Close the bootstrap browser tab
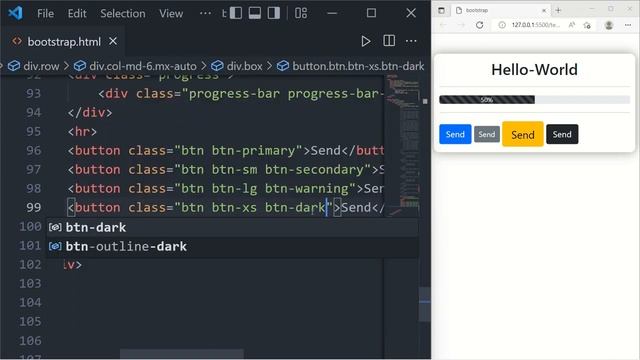The image size is (640, 360). pos(544,11)
